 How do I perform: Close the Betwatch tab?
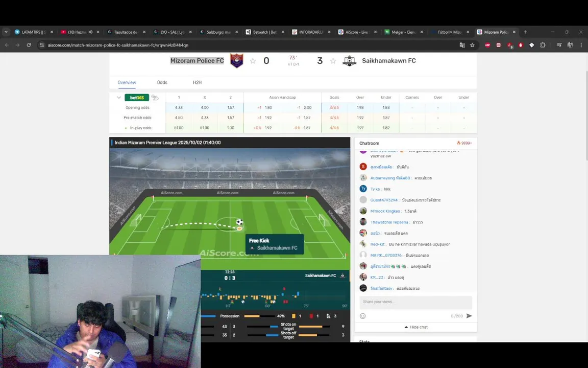(x=283, y=32)
